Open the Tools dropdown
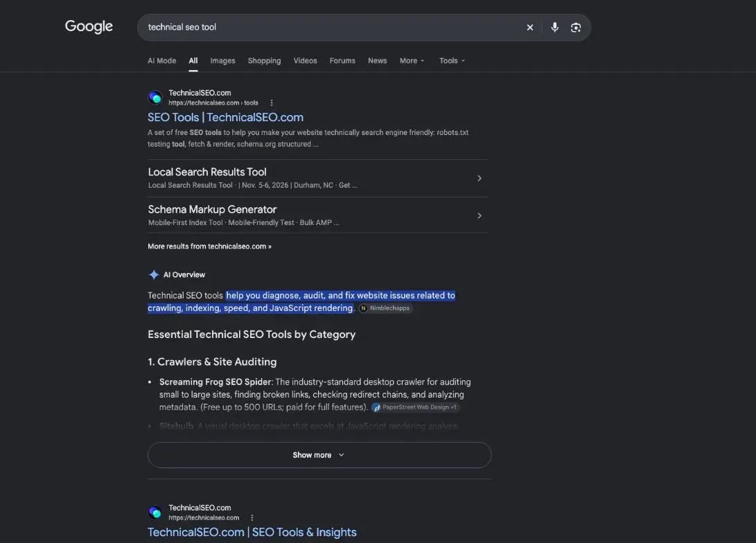 [x=452, y=61]
